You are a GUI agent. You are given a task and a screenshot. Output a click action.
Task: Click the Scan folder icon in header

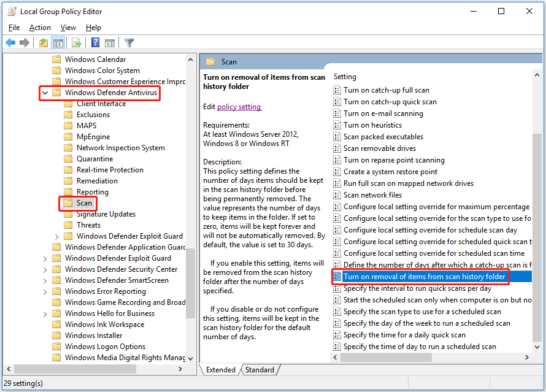[x=210, y=62]
